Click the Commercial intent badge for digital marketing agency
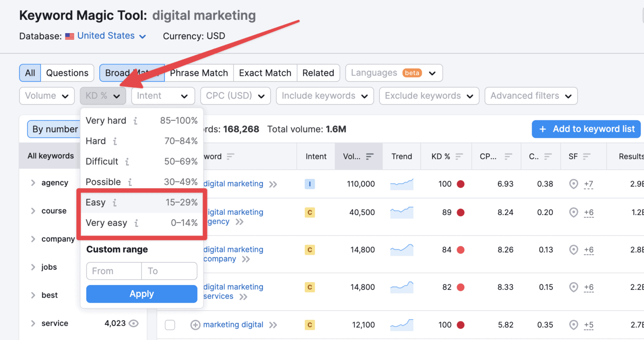 click(x=309, y=213)
